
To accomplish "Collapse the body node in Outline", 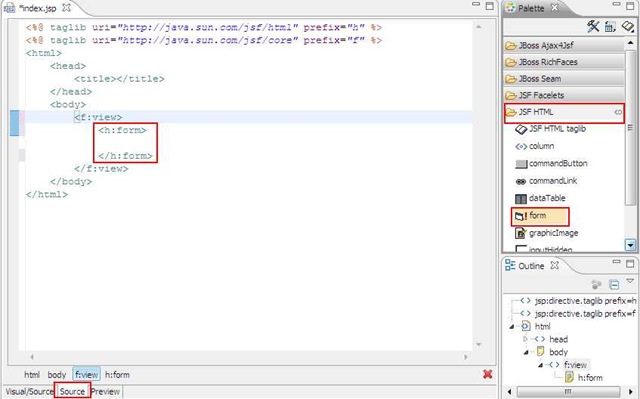I will pyautogui.click(x=527, y=352).
